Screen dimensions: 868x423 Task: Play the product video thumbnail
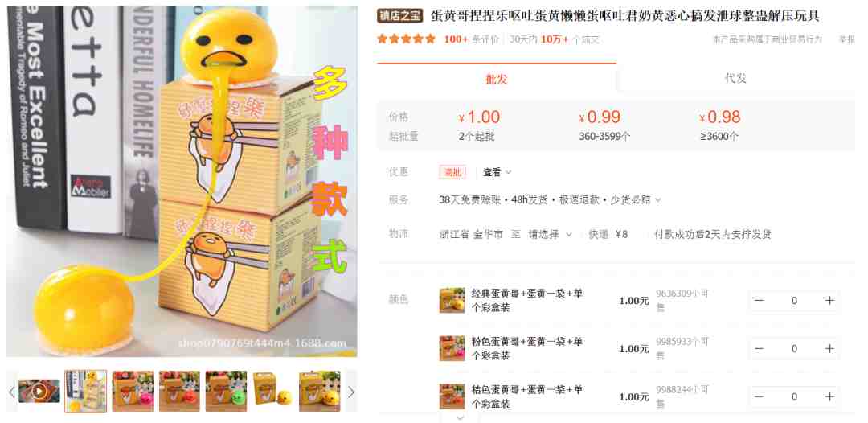39,392
